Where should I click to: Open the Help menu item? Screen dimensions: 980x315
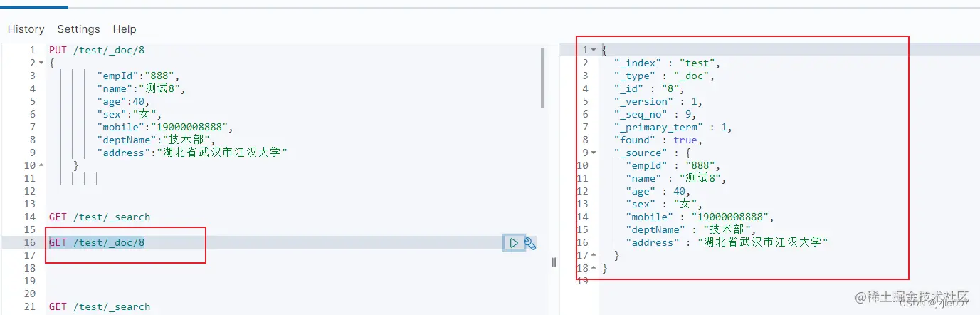[125, 29]
